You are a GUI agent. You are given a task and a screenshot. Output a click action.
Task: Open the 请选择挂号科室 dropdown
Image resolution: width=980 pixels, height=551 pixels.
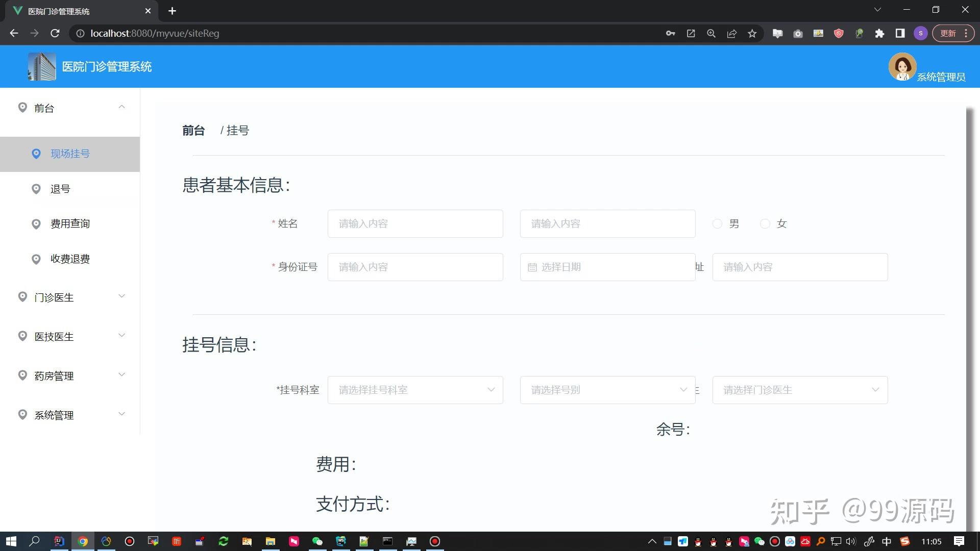tap(415, 390)
